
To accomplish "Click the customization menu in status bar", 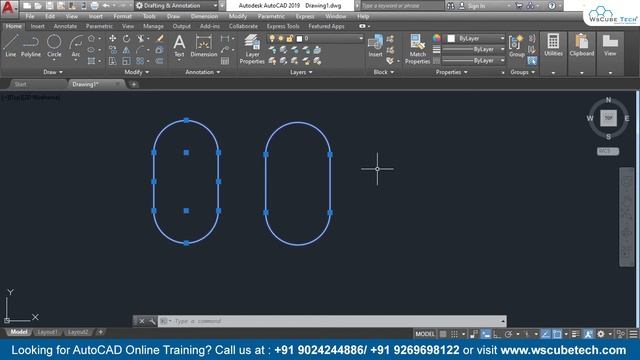I will pos(633,334).
